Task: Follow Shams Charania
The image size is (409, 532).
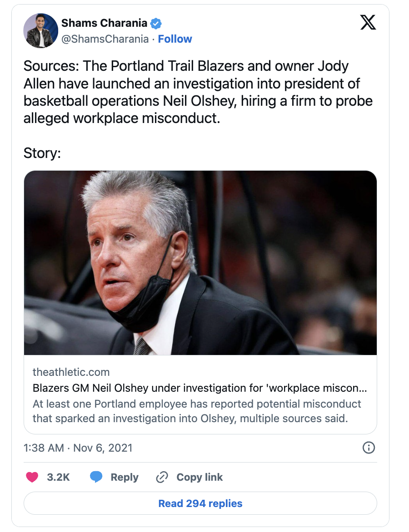Action: tap(175, 39)
